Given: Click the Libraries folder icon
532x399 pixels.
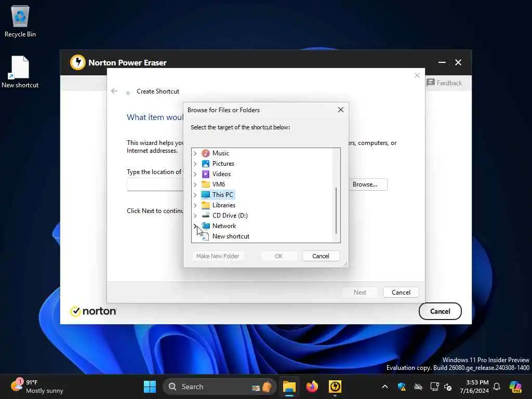Looking at the screenshot, I should coord(206,205).
